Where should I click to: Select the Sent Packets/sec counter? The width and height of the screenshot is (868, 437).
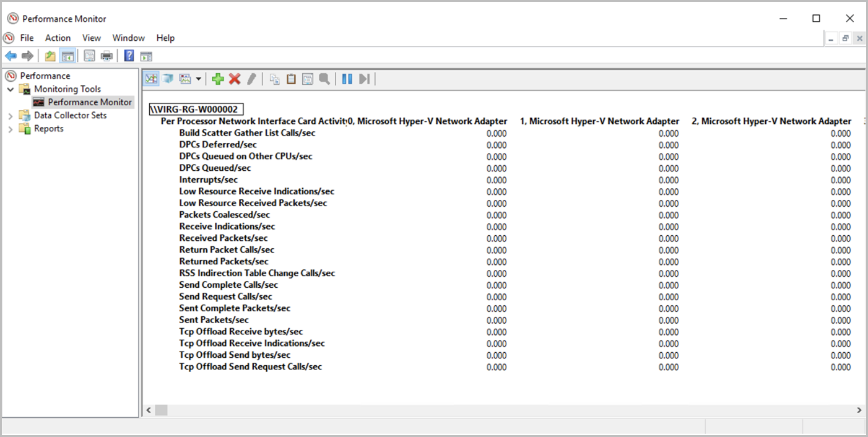coord(214,320)
